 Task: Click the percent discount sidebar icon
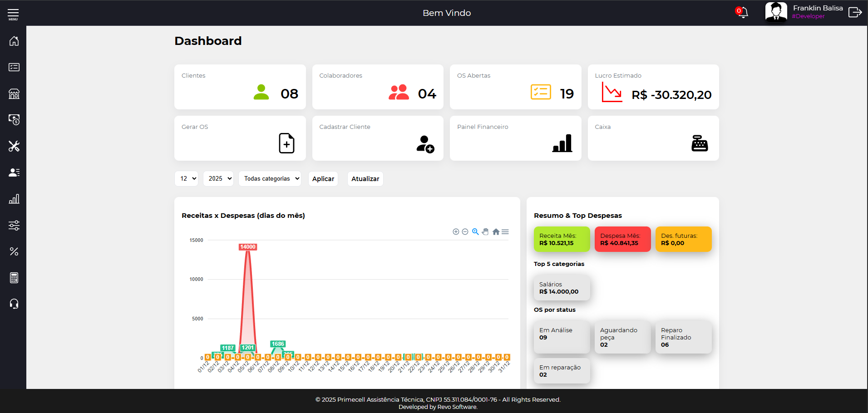(14, 251)
